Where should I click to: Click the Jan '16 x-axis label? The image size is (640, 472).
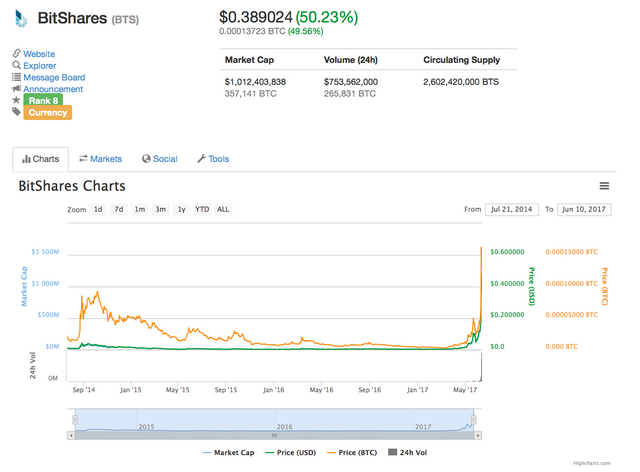coord(273,390)
